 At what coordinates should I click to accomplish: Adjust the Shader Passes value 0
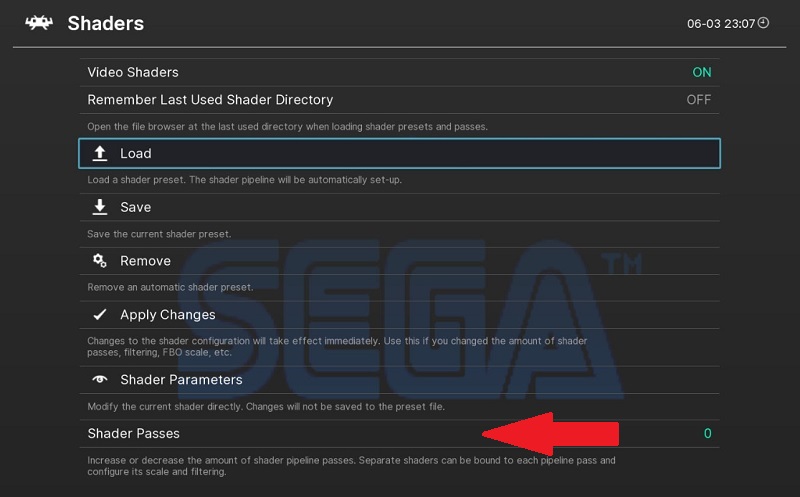[707, 433]
